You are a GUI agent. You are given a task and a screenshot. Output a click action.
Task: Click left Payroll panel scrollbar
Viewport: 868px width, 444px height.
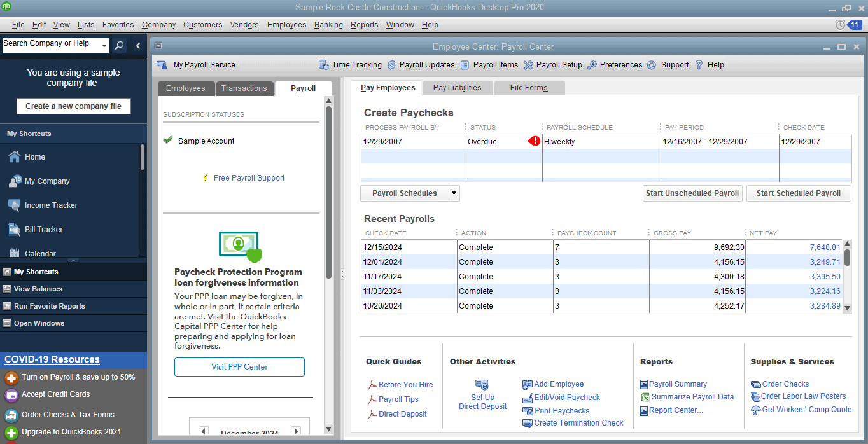pos(328,191)
